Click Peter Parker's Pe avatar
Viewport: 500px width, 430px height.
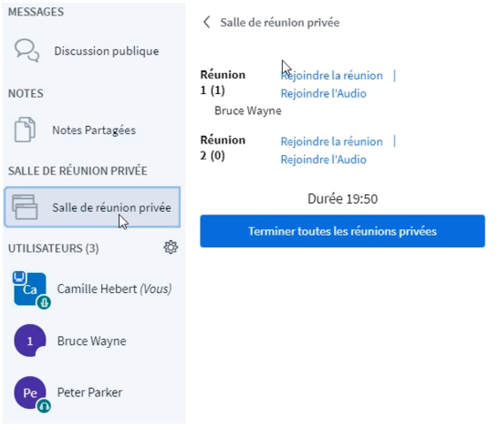coord(30,392)
